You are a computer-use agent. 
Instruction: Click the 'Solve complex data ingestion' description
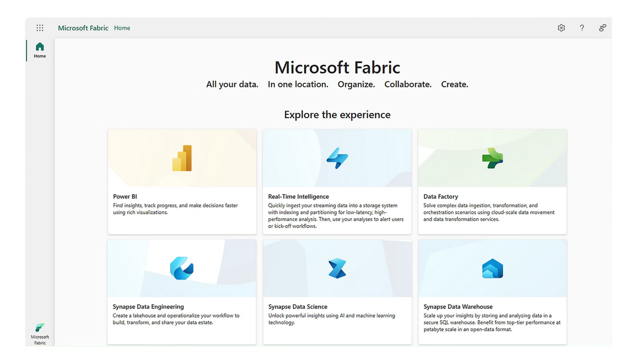pos(489,212)
